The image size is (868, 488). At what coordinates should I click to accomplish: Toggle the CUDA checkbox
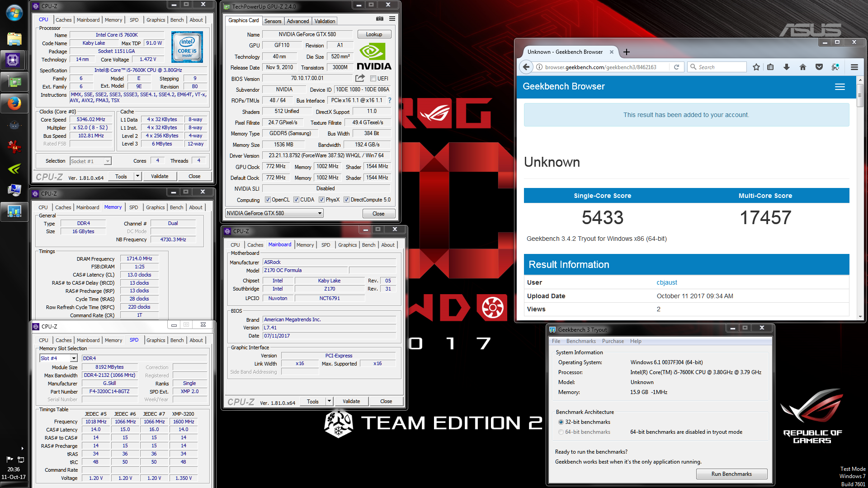[296, 200]
